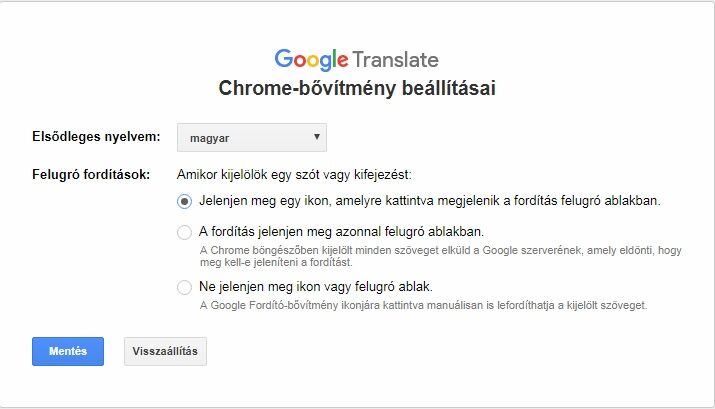This screenshot has height=409, width=715.
Task: Click the 'Elsődleges nyelvem:' label
Action: [96, 137]
